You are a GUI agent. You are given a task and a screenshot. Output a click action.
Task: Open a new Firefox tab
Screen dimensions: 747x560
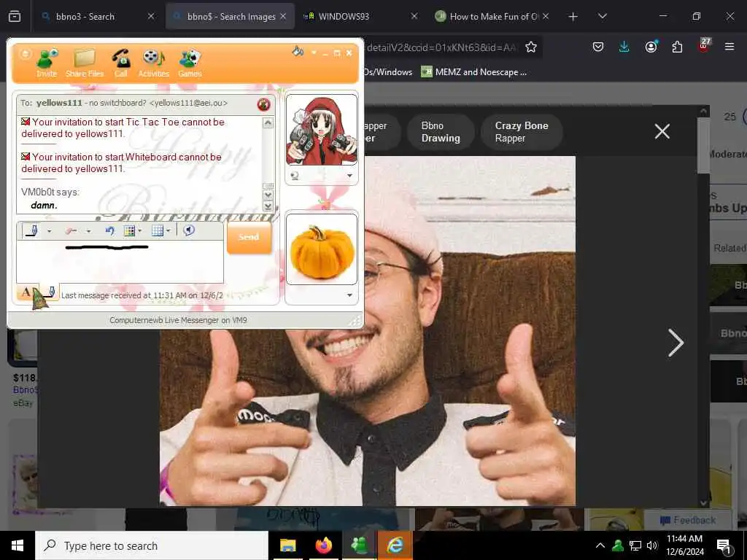573,17
